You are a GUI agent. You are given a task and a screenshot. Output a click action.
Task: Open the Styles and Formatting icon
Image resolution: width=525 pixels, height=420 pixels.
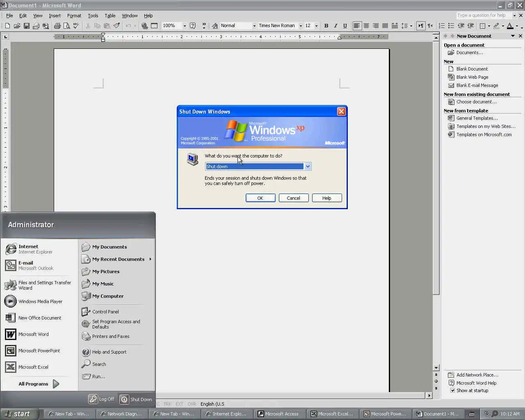pos(215,25)
